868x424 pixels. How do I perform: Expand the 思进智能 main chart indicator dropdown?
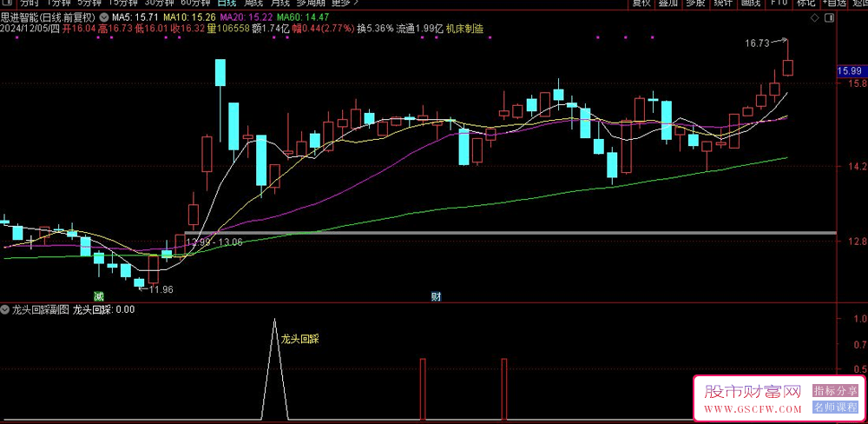[x=103, y=17]
